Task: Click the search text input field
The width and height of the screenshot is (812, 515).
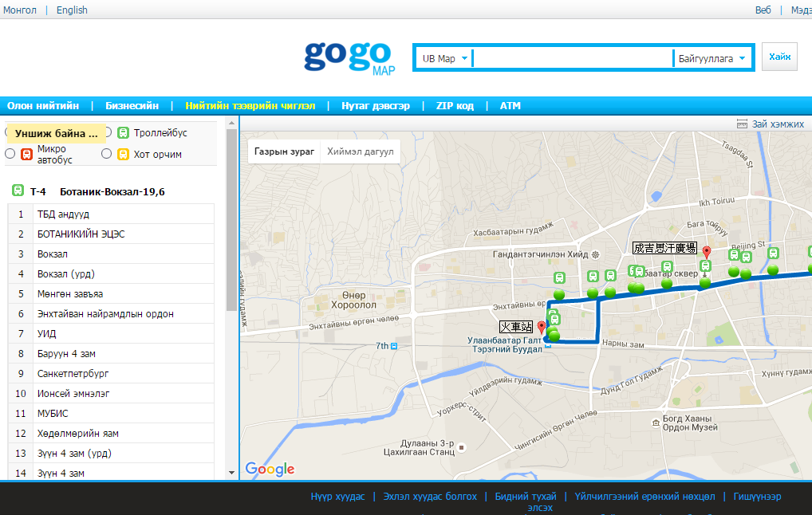Action: [572, 58]
